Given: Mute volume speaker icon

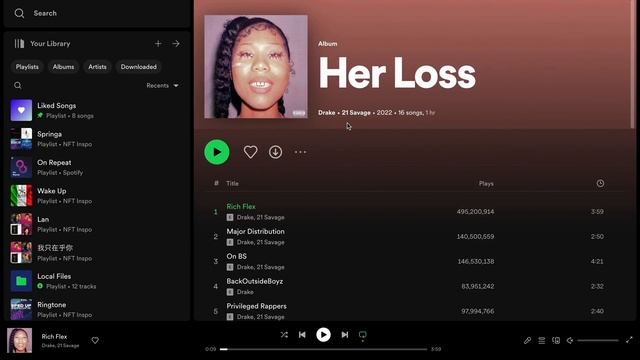Looking at the screenshot, I should (x=570, y=340).
